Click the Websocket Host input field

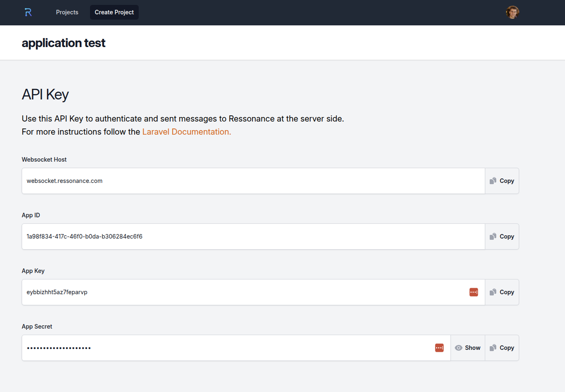[x=245, y=181]
